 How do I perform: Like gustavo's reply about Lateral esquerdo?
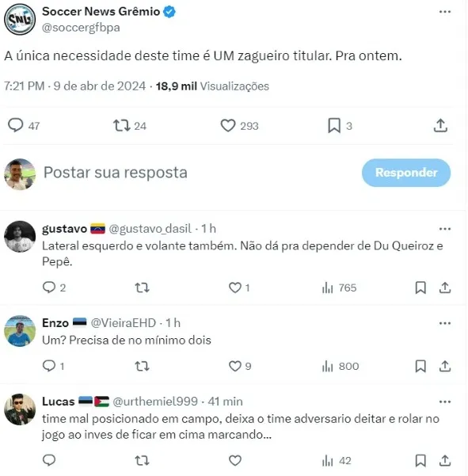coord(235,288)
